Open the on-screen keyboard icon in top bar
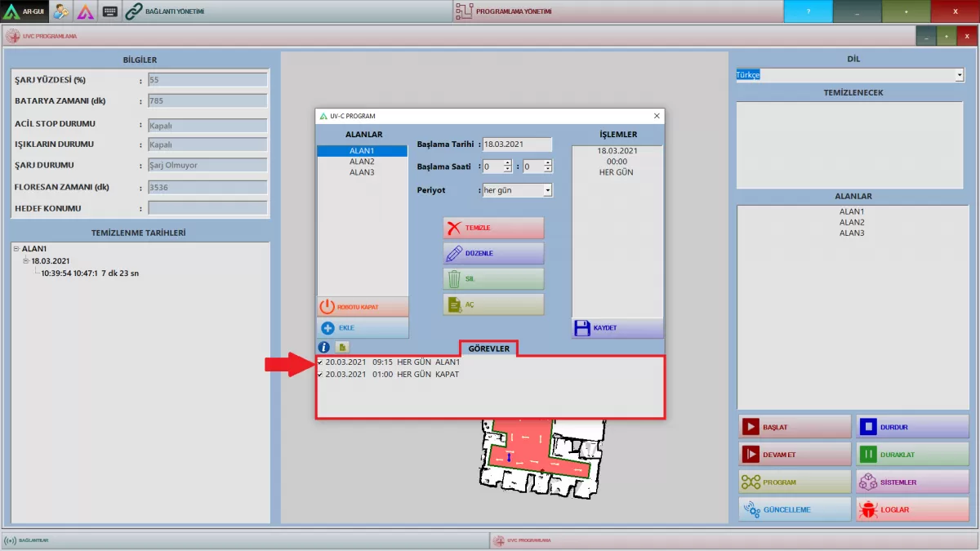 pos(110,11)
